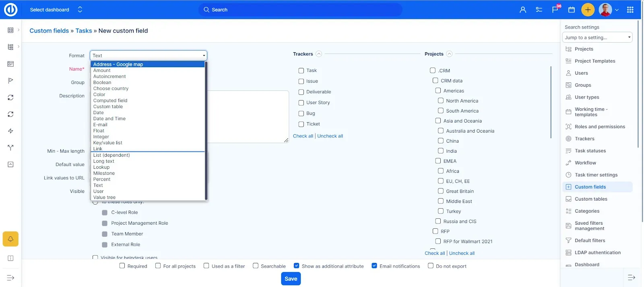The width and height of the screenshot is (644, 287).
Task: Click Uncheck all under Projects
Action: point(462,253)
